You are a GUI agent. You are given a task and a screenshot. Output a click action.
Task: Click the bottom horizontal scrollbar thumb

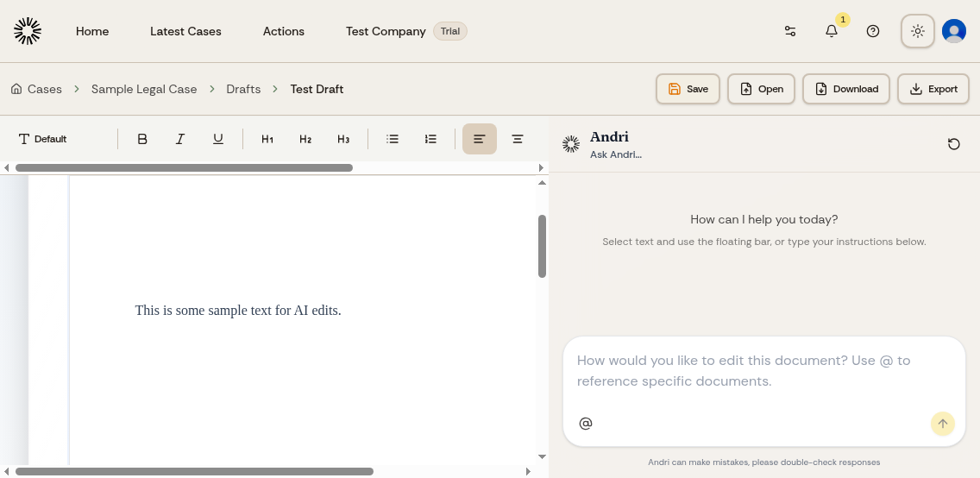pyautogui.click(x=194, y=472)
